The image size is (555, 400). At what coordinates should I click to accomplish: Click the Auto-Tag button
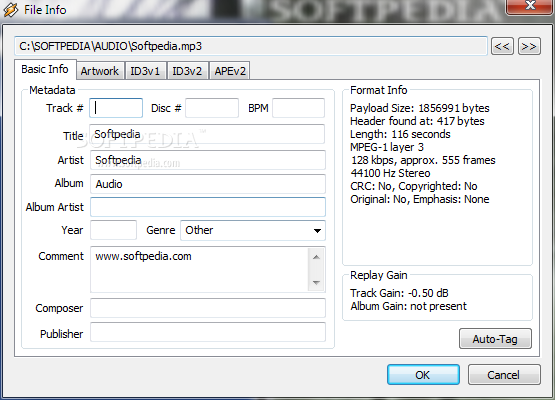click(495, 339)
